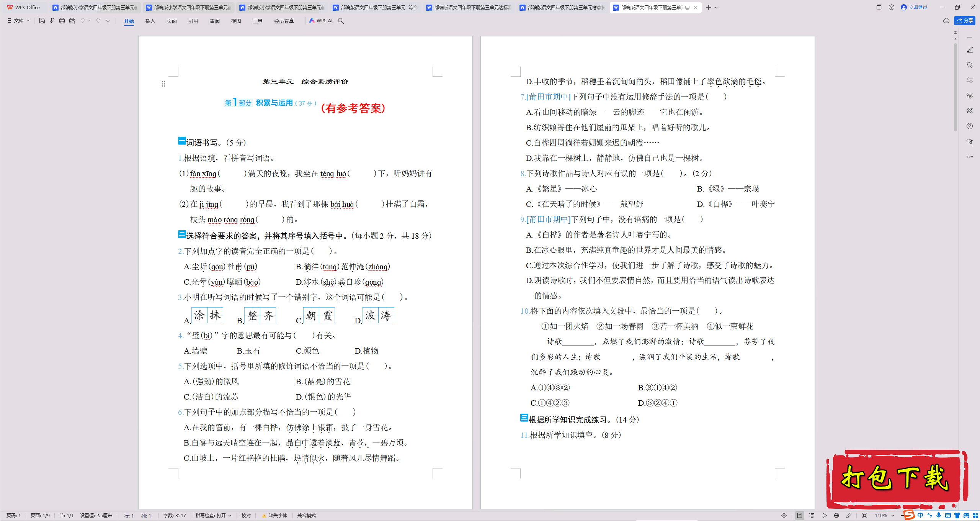
Task: Expand the quick access toolbar customize arrow
Action: [108, 21]
